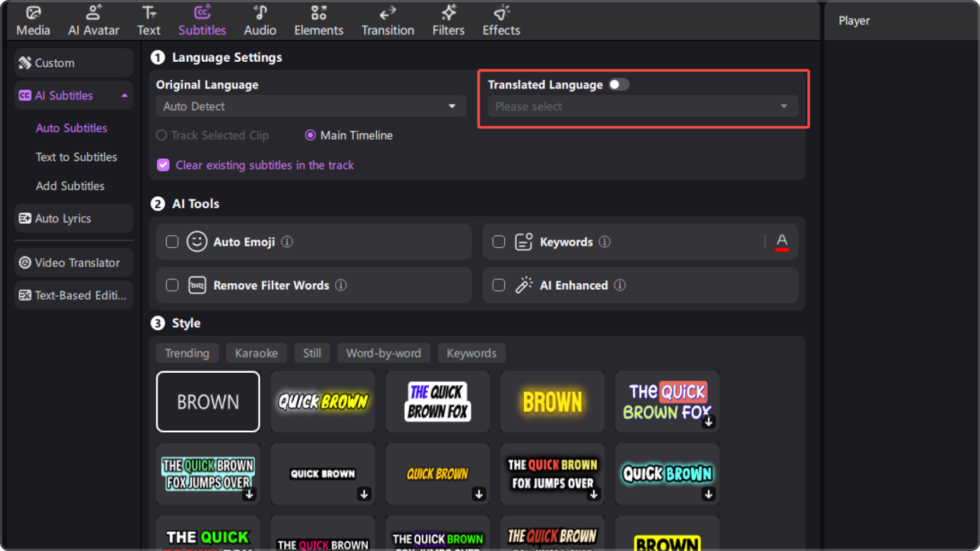Click the Remove Filter Words info icon

click(x=341, y=285)
